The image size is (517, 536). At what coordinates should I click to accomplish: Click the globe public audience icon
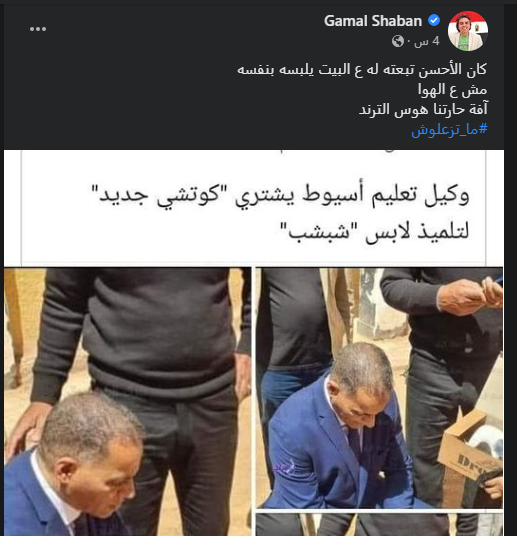coord(398,41)
